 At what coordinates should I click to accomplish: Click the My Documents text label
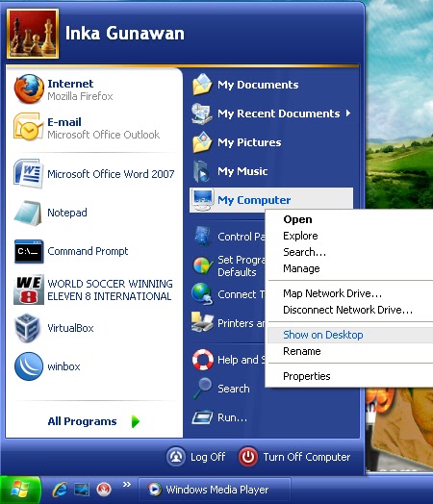258,85
